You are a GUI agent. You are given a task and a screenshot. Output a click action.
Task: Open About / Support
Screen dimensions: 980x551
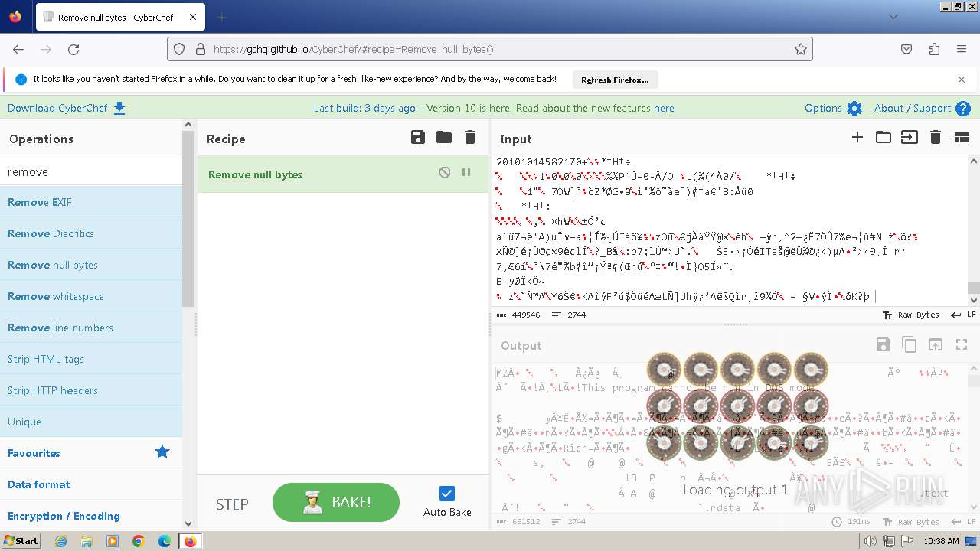[922, 108]
